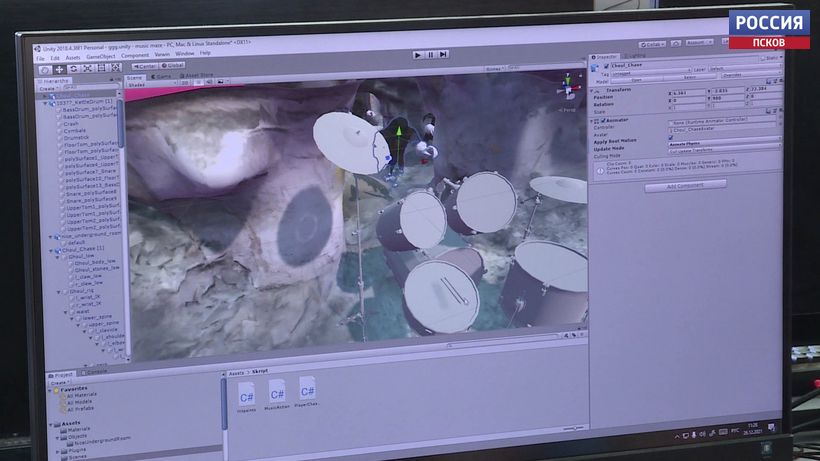Open the Layer dropdown in Inspector
The width and height of the screenshot is (820, 461).
745,68
